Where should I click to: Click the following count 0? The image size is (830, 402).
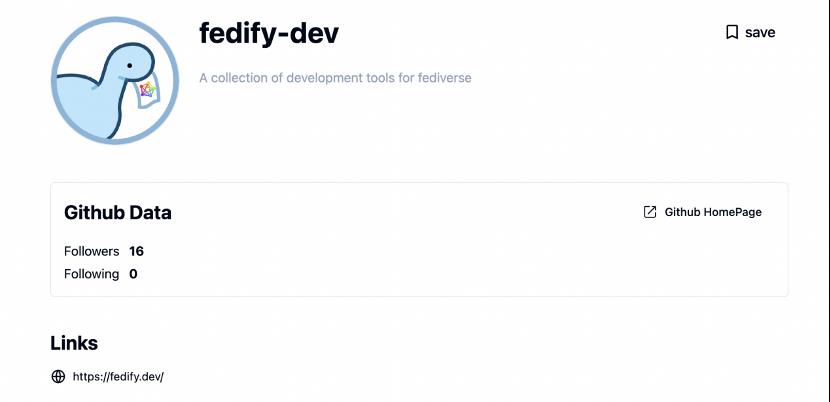click(133, 274)
